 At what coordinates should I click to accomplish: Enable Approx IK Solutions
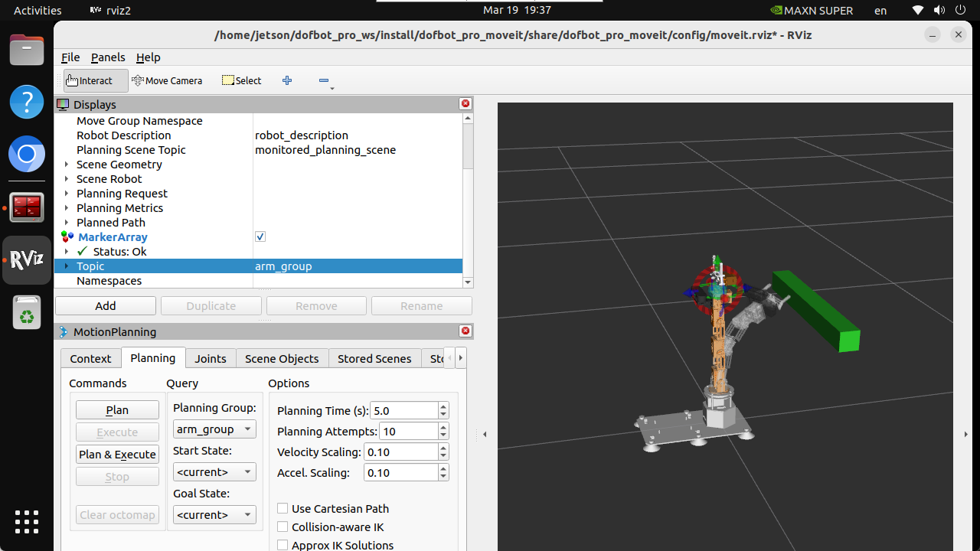283,546
